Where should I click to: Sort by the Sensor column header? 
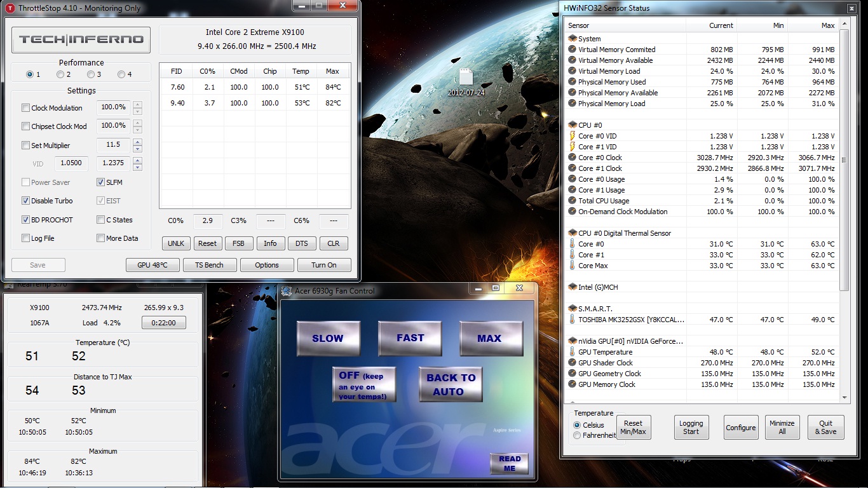click(x=625, y=25)
